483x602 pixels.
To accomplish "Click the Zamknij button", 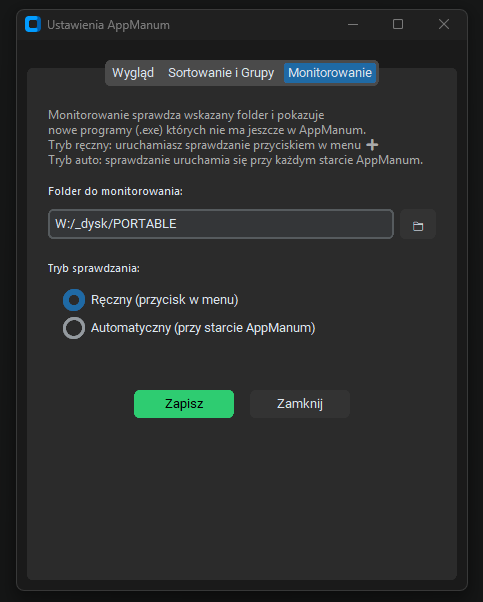I will (300, 404).
